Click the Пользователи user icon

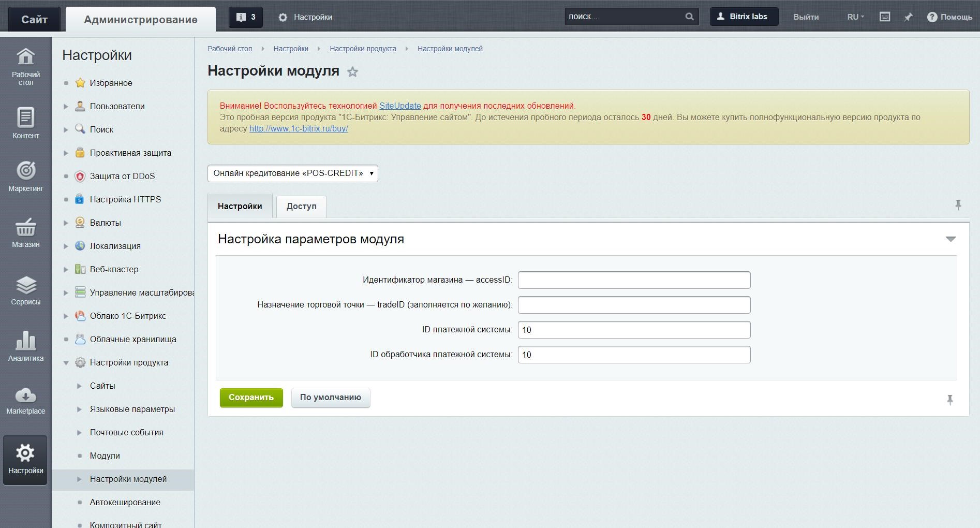coord(80,106)
